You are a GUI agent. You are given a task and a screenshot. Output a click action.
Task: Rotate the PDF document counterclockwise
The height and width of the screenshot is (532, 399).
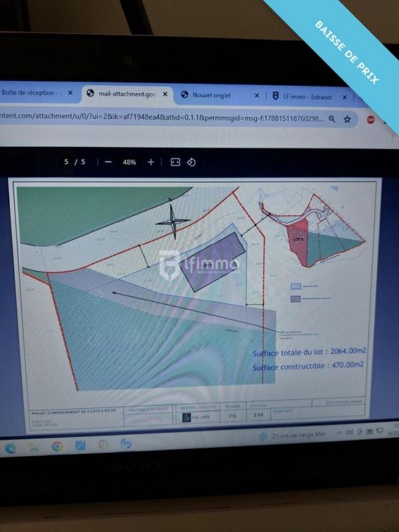tap(192, 162)
